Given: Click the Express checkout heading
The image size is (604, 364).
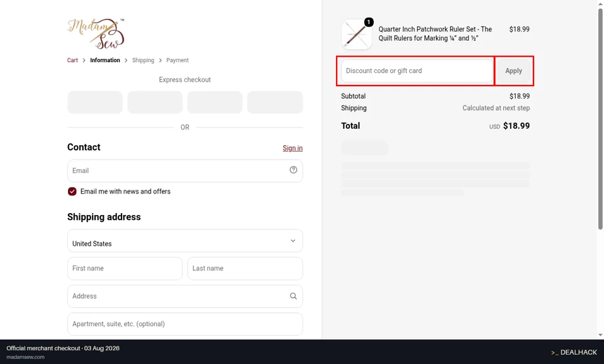Looking at the screenshot, I should coord(185,80).
